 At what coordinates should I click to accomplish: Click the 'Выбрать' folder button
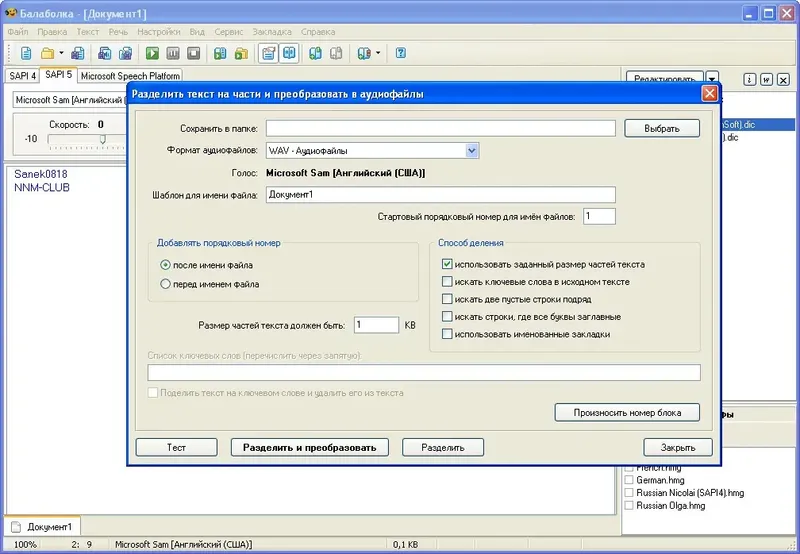[662, 129]
